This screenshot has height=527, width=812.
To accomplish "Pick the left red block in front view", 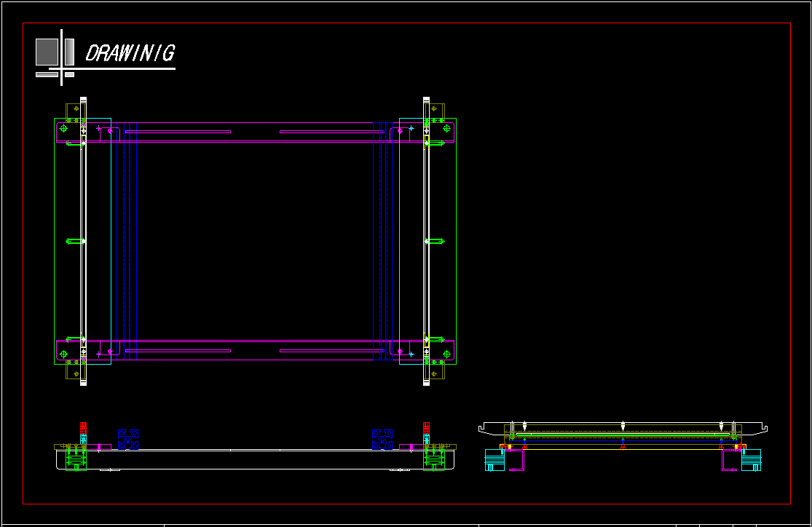I will click(x=83, y=427).
